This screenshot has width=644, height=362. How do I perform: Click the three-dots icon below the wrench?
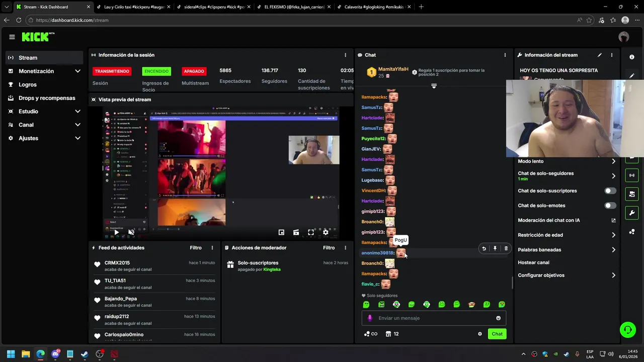(632, 231)
